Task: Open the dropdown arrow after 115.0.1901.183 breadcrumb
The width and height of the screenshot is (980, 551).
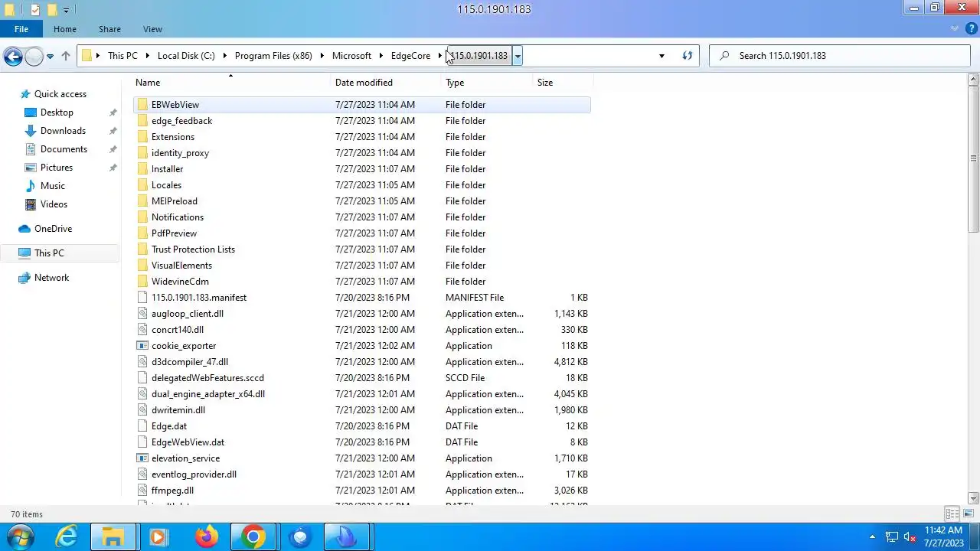Action: coord(518,56)
